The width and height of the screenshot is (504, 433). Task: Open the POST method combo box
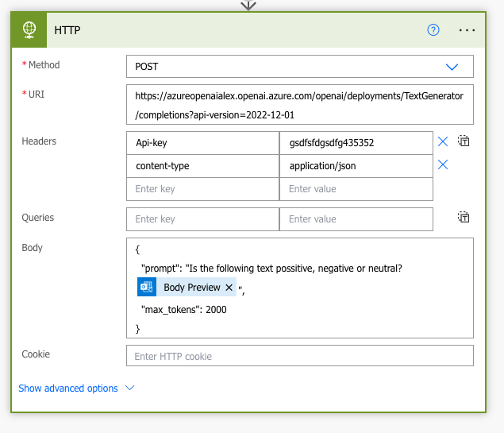286,67
